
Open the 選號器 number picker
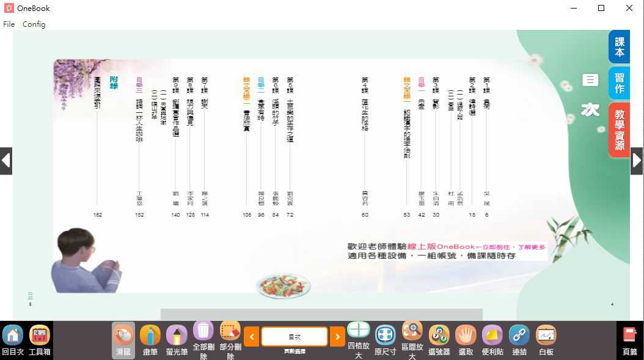click(439, 340)
